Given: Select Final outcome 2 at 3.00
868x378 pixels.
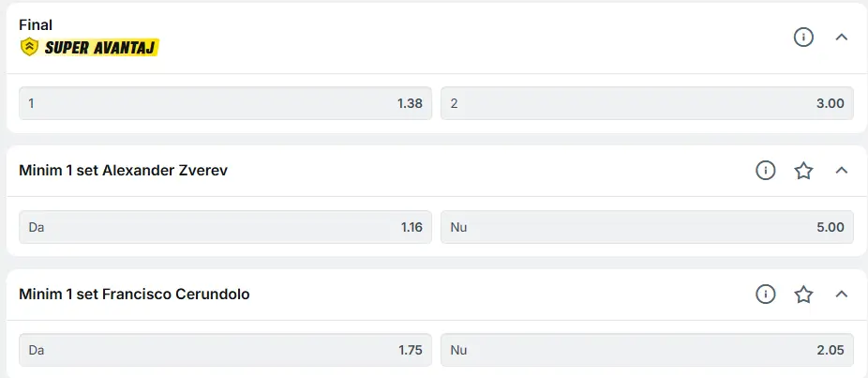Looking at the screenshot, I should pyautogui.click(x=647, y=103).
